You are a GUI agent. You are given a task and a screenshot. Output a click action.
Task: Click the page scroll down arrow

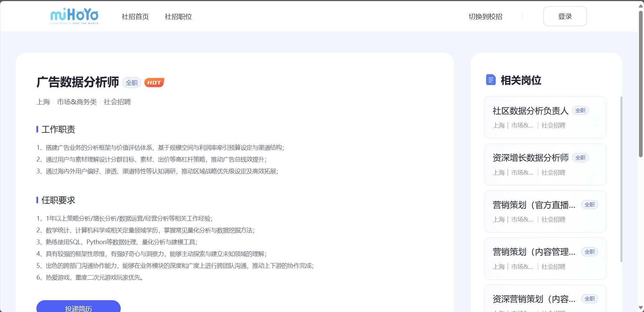click(x=641, y=308)
